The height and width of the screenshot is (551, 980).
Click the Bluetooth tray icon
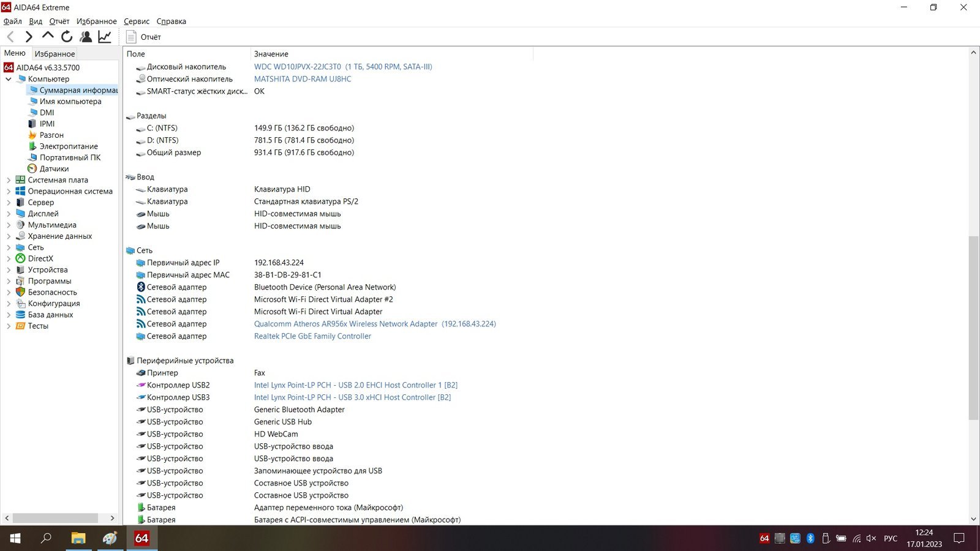(810, 538)
